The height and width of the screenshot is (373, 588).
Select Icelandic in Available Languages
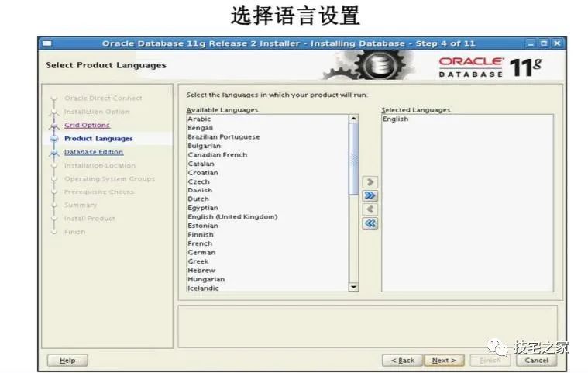click(268, 288)
